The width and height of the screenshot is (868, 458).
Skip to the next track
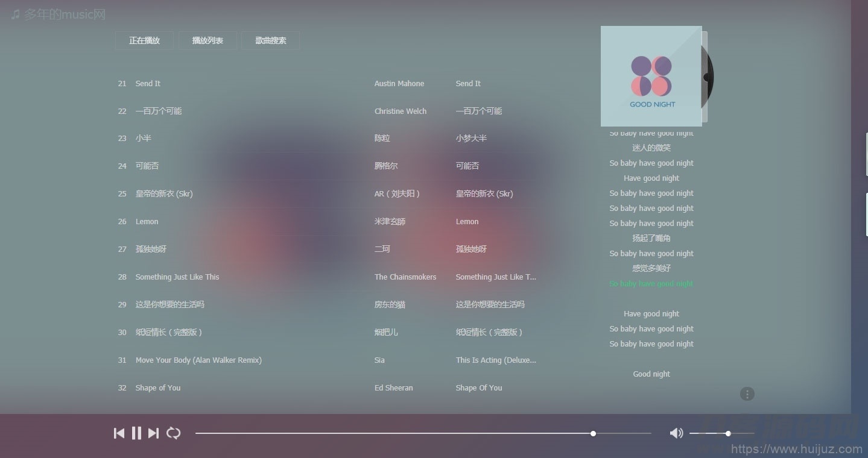tap(153, 433)
